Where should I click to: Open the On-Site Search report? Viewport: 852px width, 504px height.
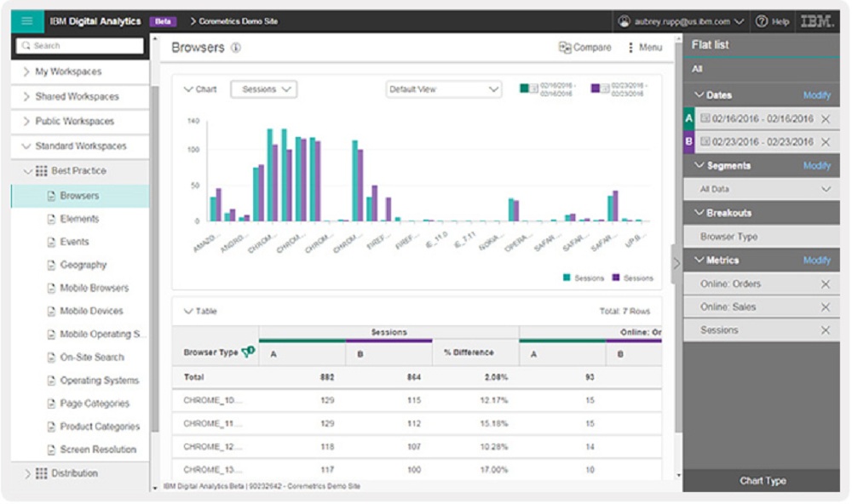click(92, 358)
